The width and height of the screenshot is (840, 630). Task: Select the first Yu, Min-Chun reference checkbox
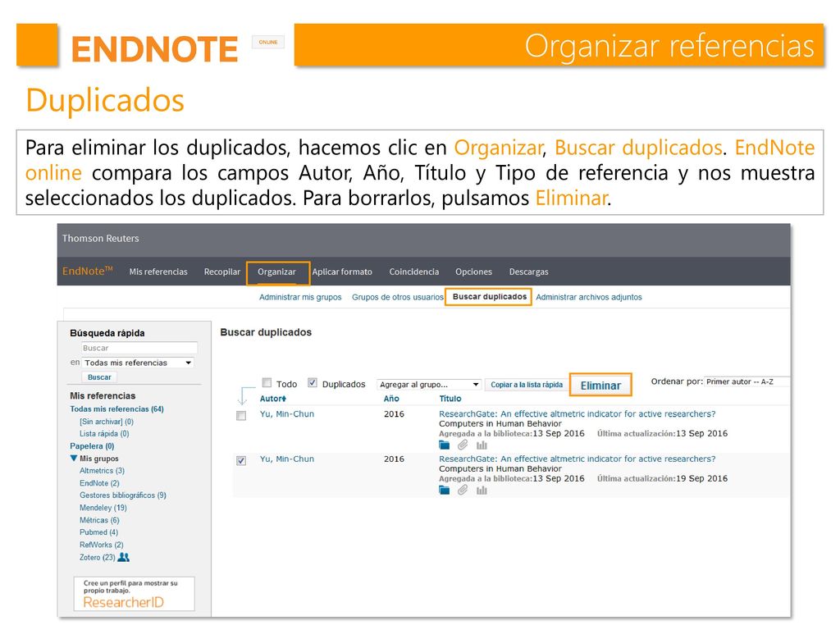pos(241,416)
